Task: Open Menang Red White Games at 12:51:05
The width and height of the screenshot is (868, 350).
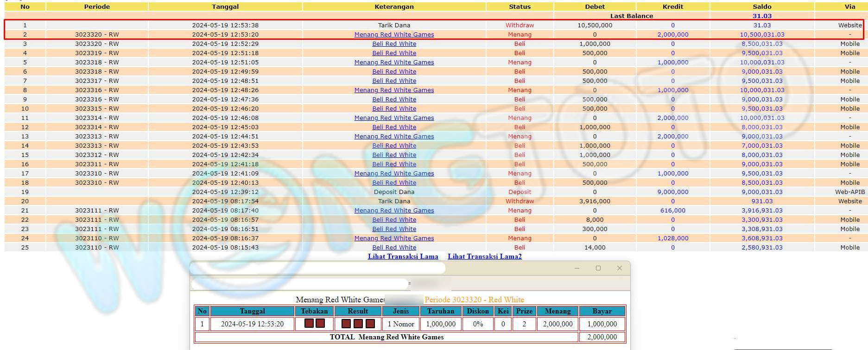Action: (394, 62)
